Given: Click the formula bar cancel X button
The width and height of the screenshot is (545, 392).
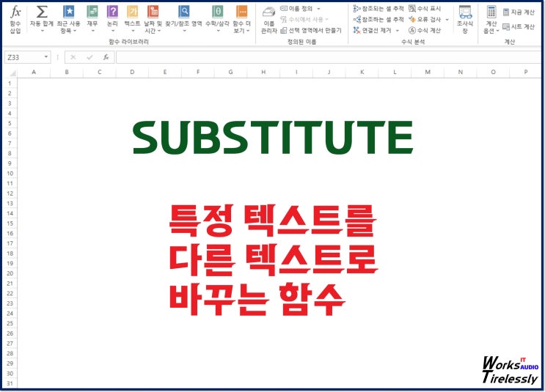Looking at the screenshot, I should point(73,57).
